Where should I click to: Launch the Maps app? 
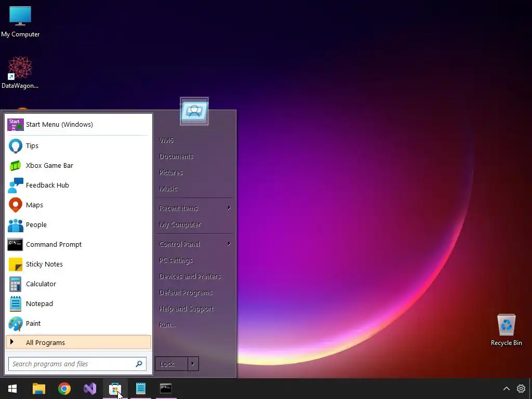coord(78,205)
